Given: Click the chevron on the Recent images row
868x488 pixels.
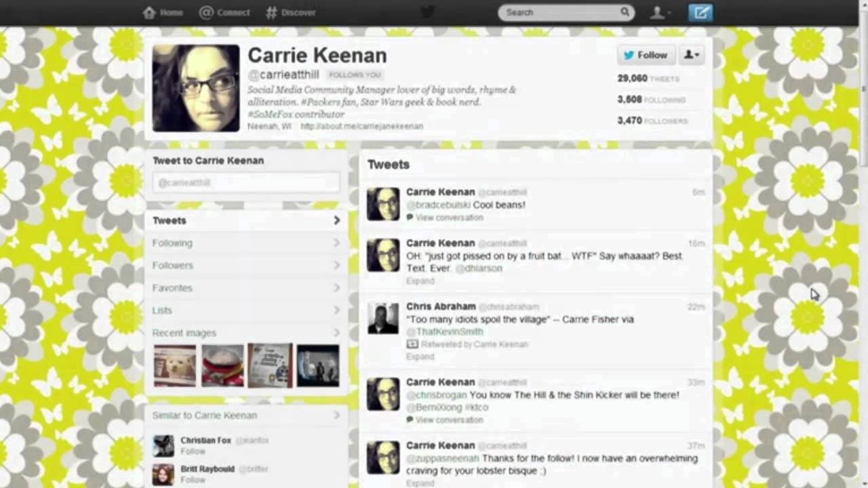Looking at the screenshot, I should pos(336,333).
